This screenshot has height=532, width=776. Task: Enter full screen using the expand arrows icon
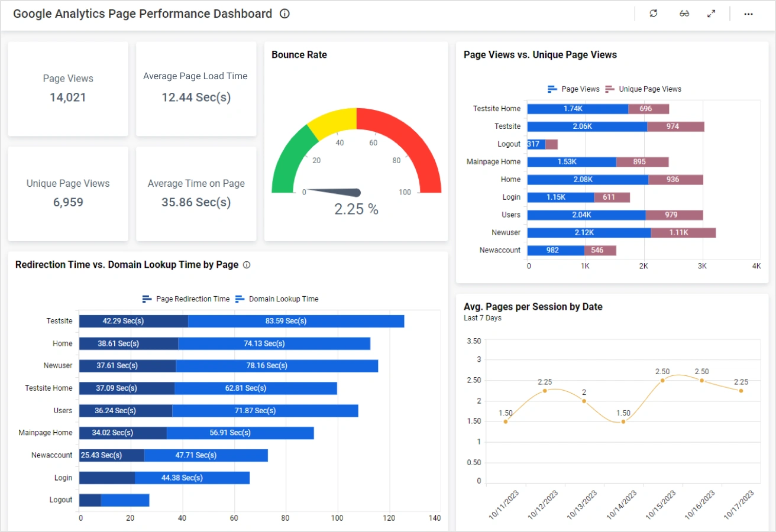712,13
